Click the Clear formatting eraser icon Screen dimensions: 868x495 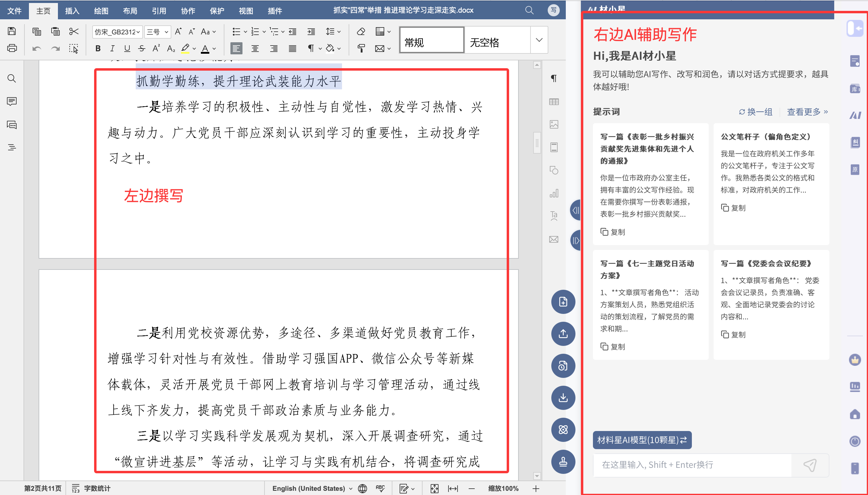coord(361,31)
